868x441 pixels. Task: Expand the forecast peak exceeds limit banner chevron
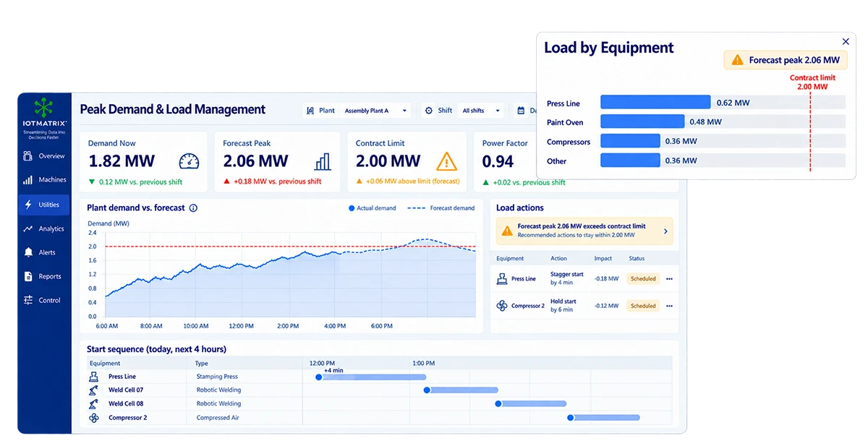[665, 231]
